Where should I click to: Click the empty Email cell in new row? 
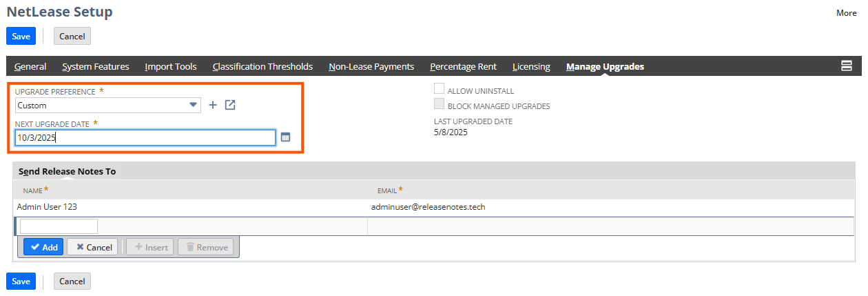(x=610, y=226)
